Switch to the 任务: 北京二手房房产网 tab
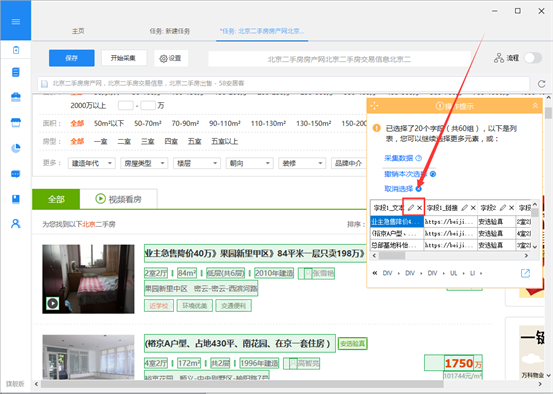The image size is (553, 394). (262, 31)
